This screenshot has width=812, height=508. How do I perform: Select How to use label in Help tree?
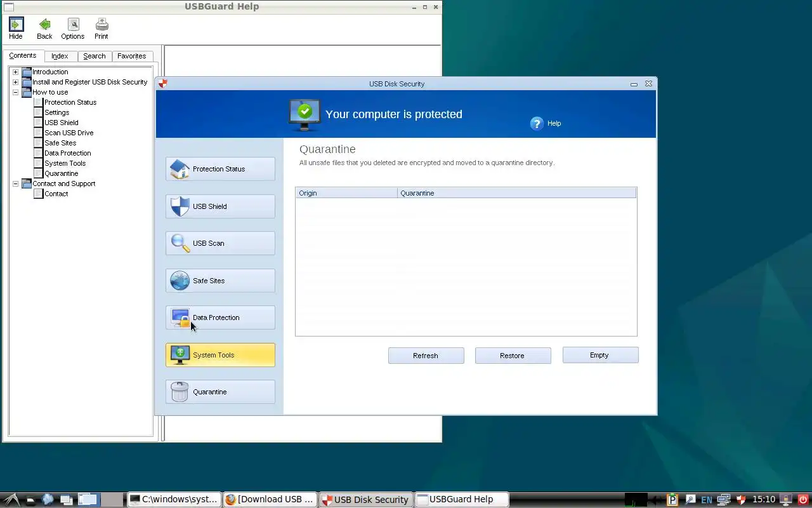(50, 92)
